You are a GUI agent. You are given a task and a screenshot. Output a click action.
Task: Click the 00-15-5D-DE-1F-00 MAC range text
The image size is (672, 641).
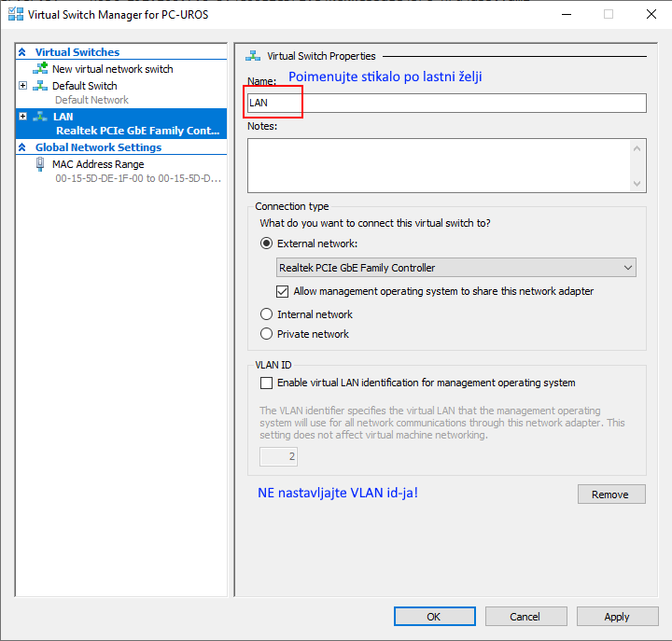coord(138,178)
